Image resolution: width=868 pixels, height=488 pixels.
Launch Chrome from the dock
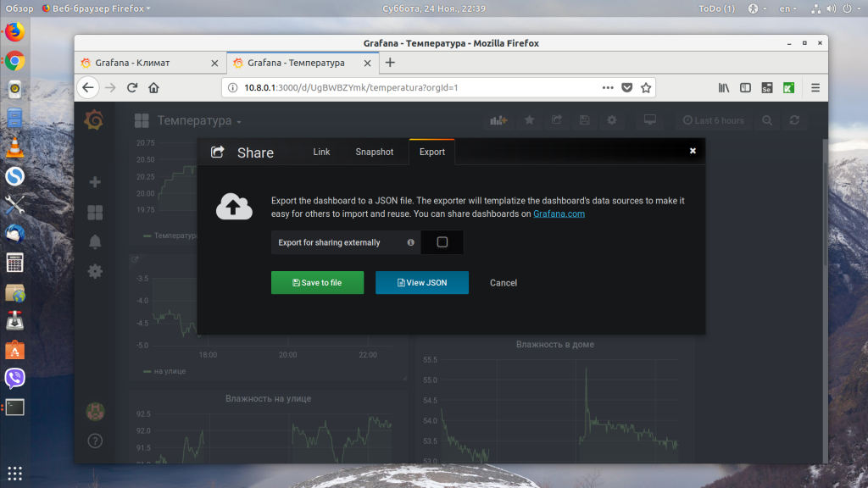(15, 61)
